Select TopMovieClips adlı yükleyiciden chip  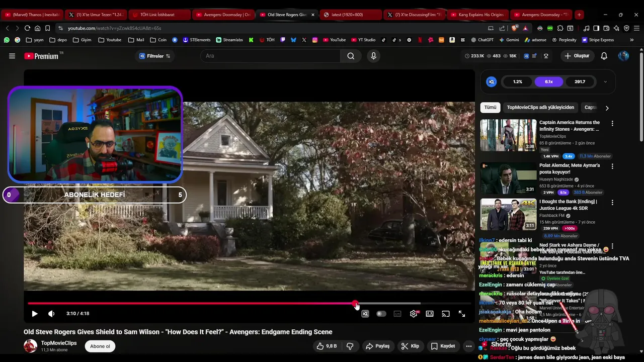coord(540,108)
